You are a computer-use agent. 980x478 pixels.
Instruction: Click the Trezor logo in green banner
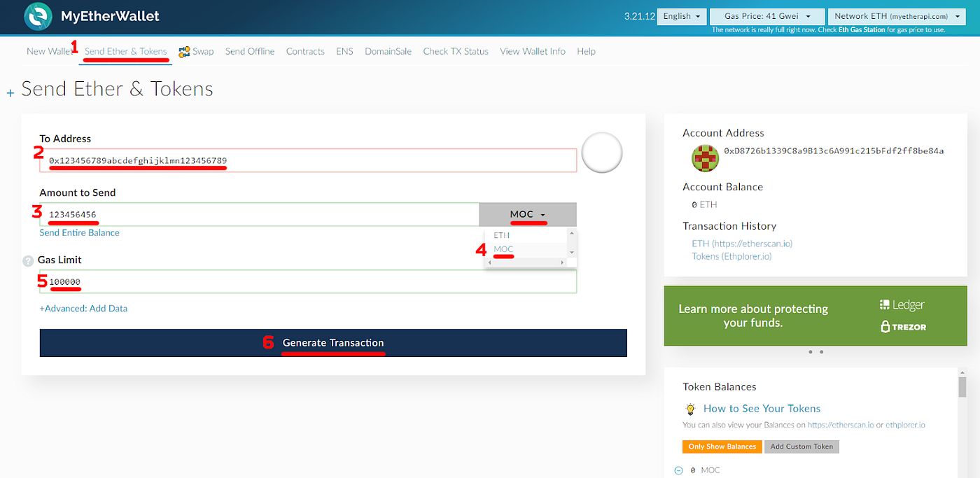pyautogui.click(x=904, y=327)
